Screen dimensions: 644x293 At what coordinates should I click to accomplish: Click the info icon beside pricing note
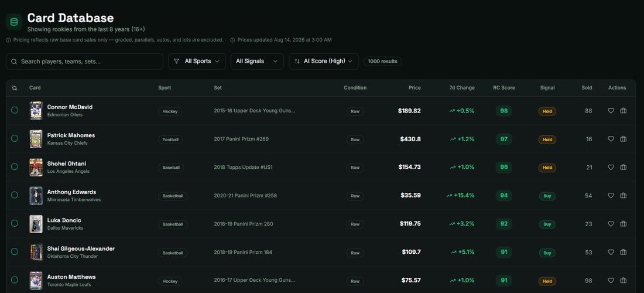click(x=9, y=40)
